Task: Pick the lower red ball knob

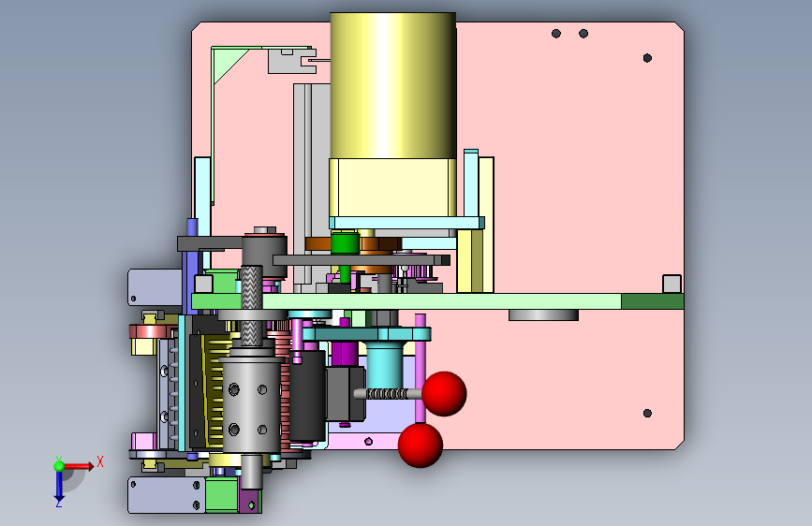Action: 421,446
